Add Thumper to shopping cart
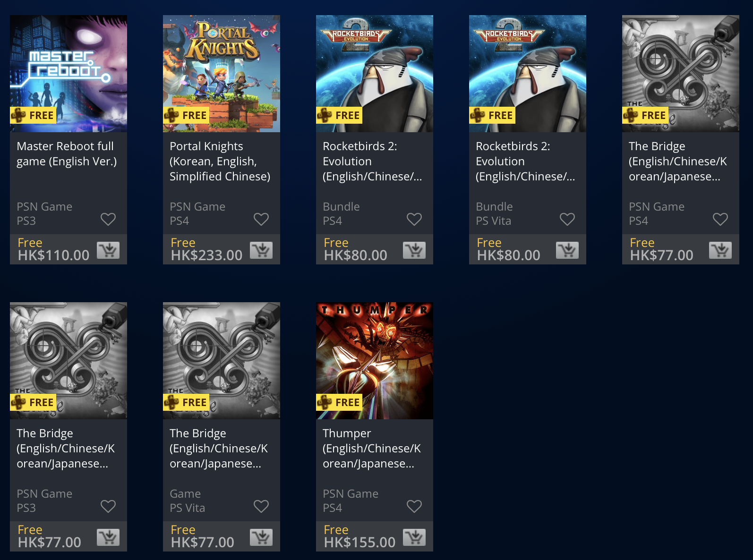753x560 pixels. coord(414,537)
